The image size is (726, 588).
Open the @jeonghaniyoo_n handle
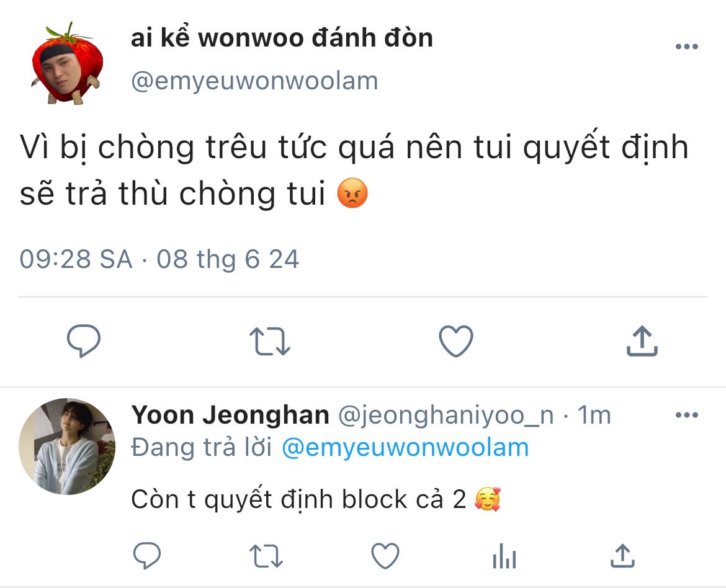click(x=446, y=416)
